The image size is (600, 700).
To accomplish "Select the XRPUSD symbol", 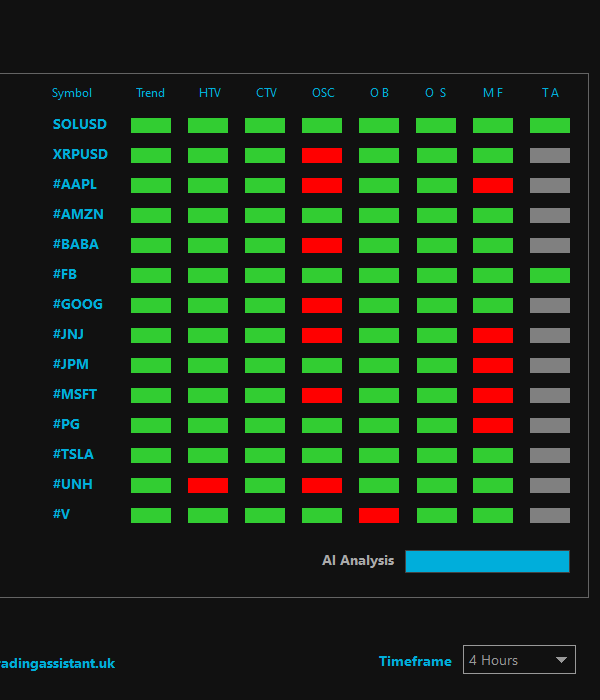I will [80, 154].
